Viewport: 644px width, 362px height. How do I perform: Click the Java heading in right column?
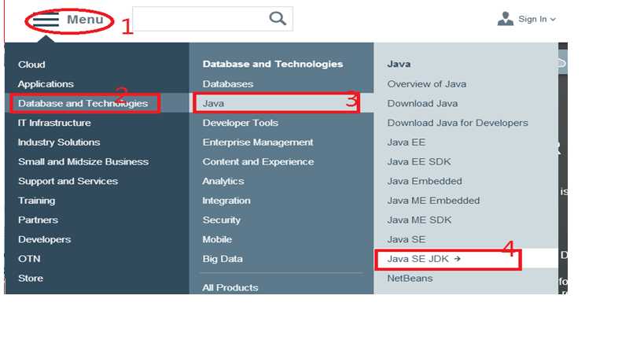click(399, 64)
